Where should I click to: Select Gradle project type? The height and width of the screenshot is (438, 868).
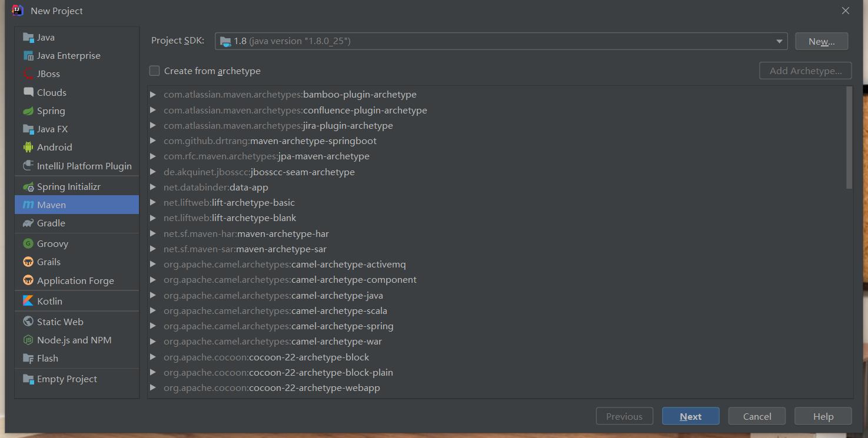coord(77,223)
